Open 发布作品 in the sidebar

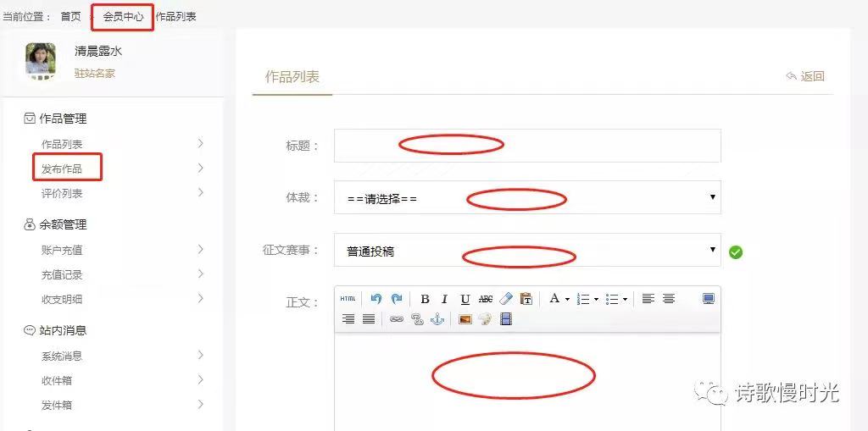62,169
